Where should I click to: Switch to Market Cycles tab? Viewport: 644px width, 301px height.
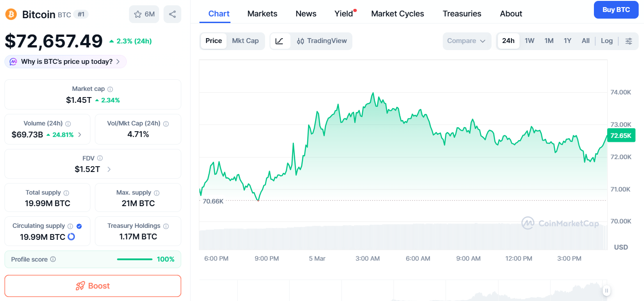[x=398, y=14]
